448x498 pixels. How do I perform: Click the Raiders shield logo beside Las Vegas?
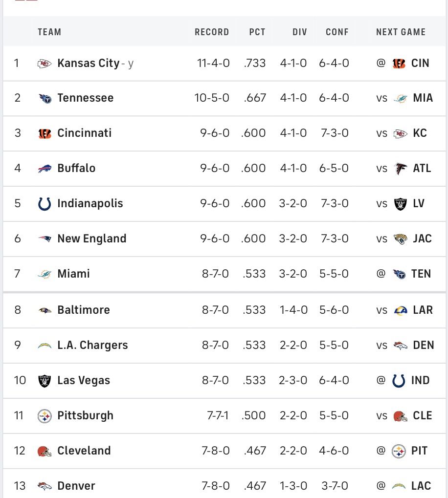pos(45,381)
